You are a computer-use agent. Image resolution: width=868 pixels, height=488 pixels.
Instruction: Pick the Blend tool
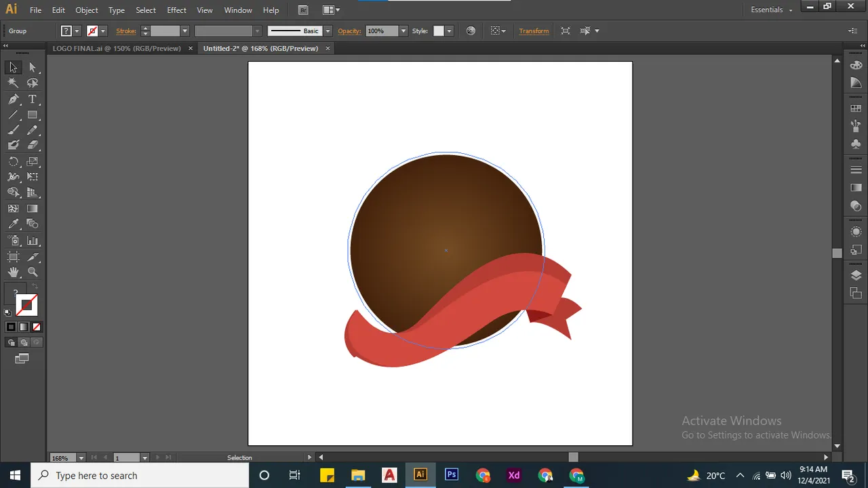(33, 224)
